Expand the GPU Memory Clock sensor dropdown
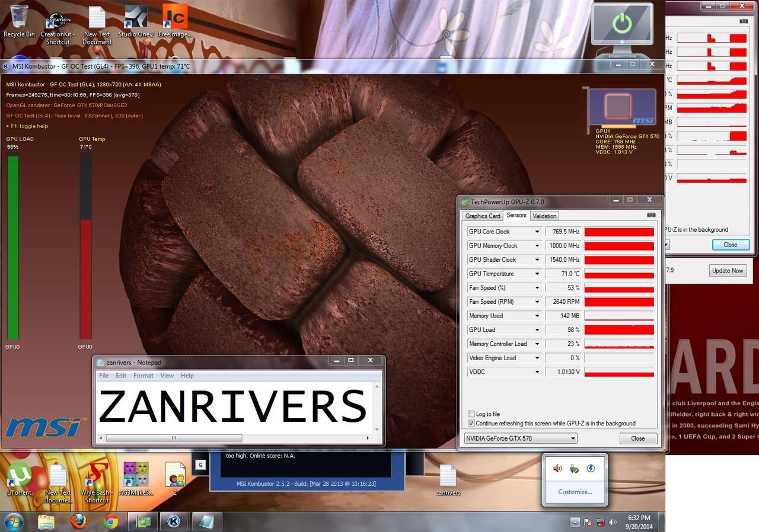759x532 pixels. click(x=537, y=246)
